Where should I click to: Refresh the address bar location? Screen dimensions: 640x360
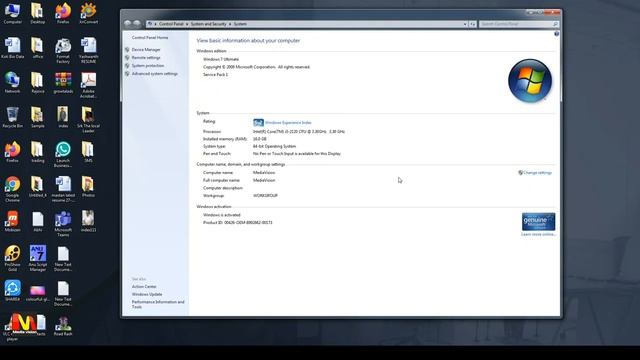[473, 24]
